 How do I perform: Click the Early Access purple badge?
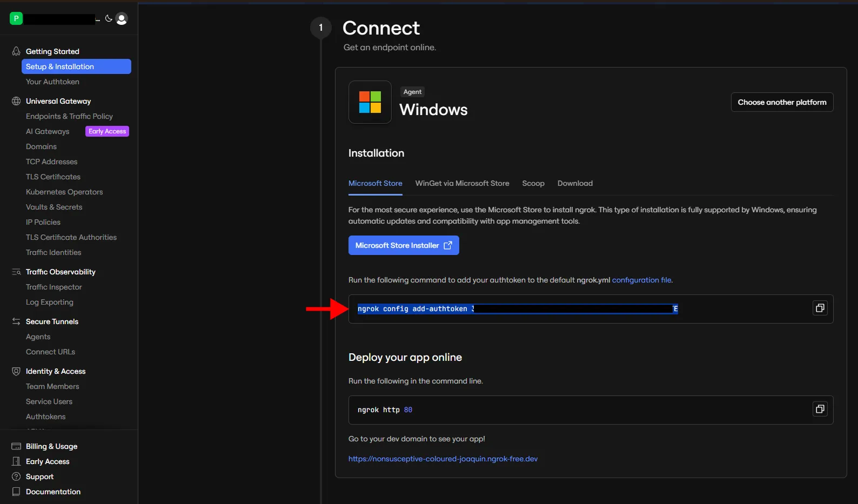coord(107,131)
